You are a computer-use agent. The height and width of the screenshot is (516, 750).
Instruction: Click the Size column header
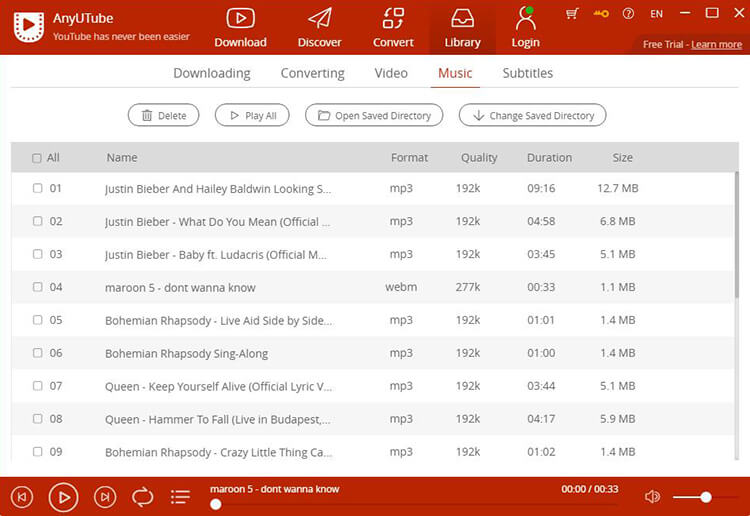(622, 158)
